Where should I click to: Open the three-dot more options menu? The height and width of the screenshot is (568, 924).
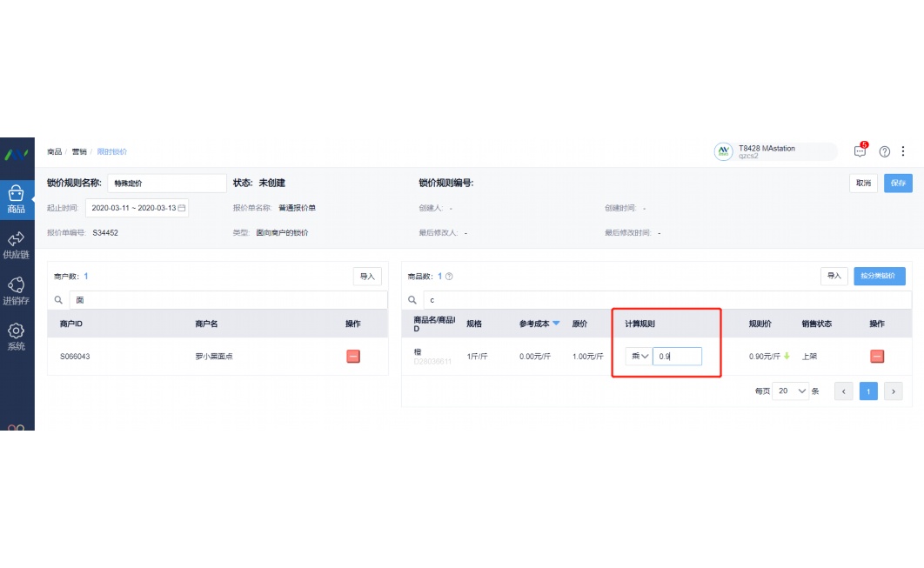pyautogui.click(x=904, y=150)
